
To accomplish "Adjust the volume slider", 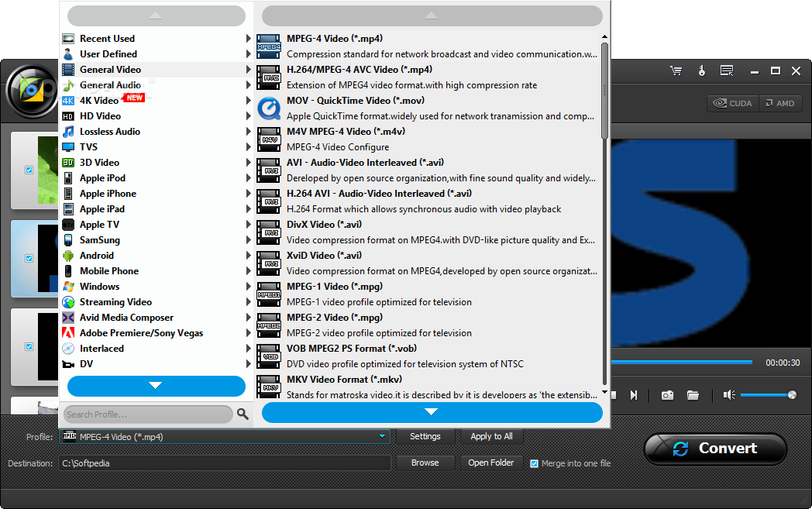I will [768, 395].
